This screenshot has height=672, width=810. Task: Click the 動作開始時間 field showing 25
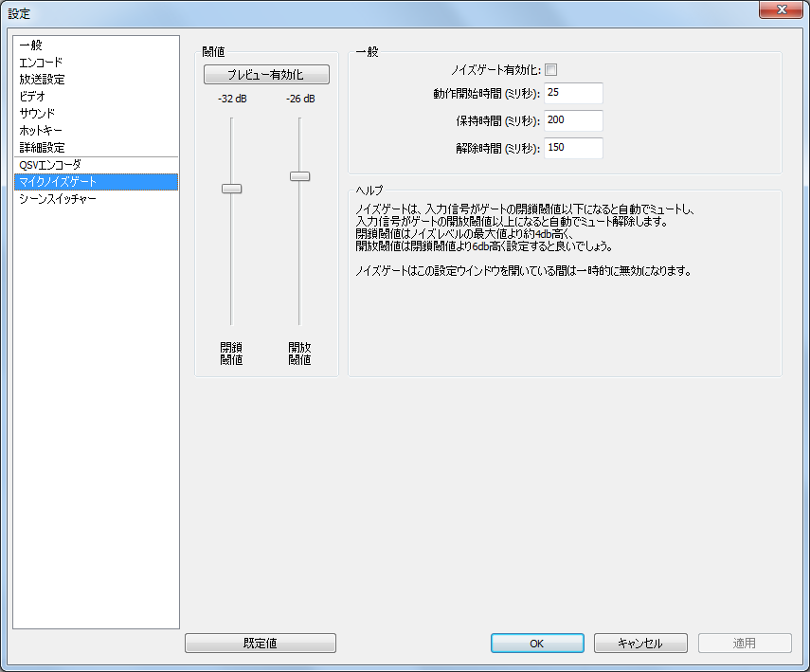coord(573,93)
